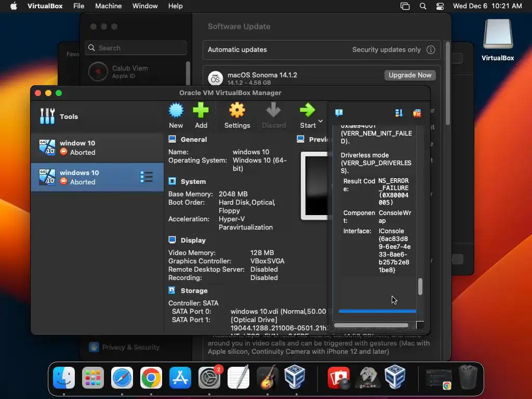Viewport: 532px width, 399px height.
Task: Click the Software Update window scrollbar
Action: coord(447,83)
